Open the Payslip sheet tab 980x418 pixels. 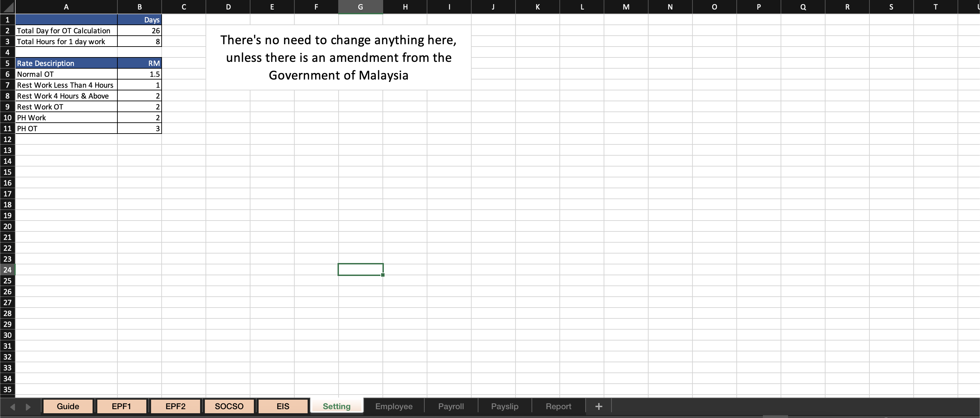pyautogui.click(x=504, y=406)
